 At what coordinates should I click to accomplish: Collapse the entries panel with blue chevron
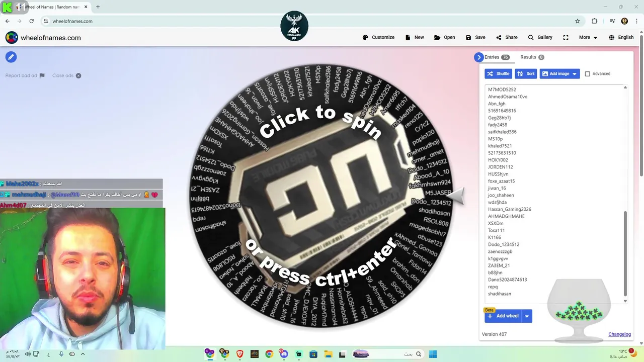point(478,57)
